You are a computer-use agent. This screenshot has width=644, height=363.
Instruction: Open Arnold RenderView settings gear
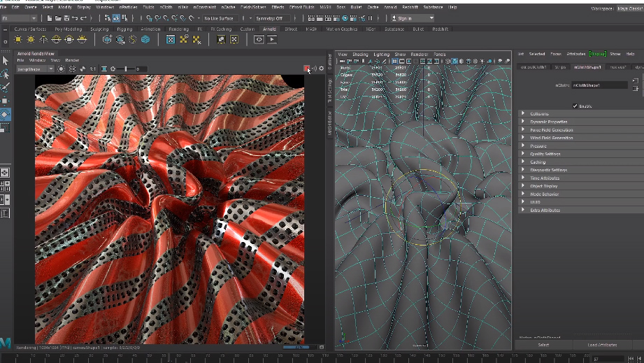[322, 69]
